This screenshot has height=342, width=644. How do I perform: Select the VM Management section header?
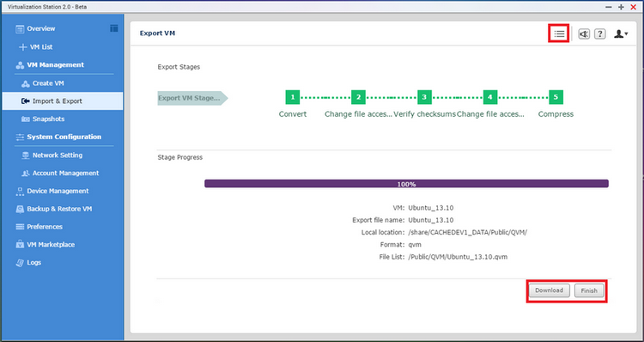coord(56,65)
